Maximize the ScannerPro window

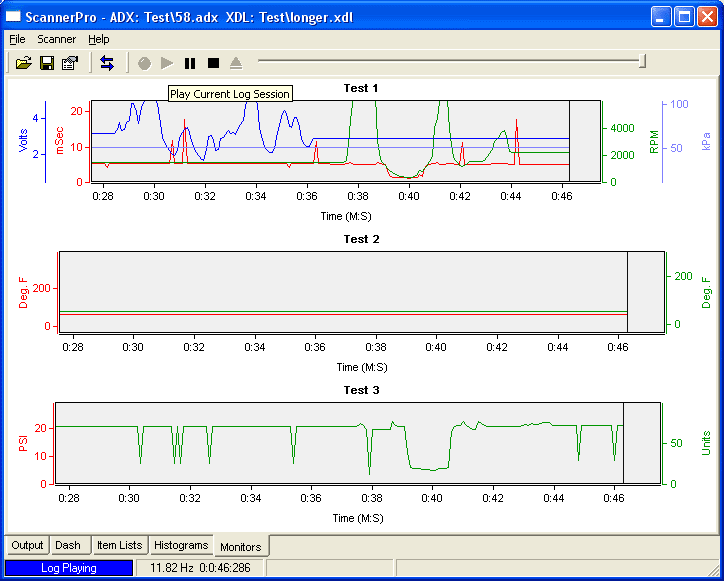[x=684, y=16]
